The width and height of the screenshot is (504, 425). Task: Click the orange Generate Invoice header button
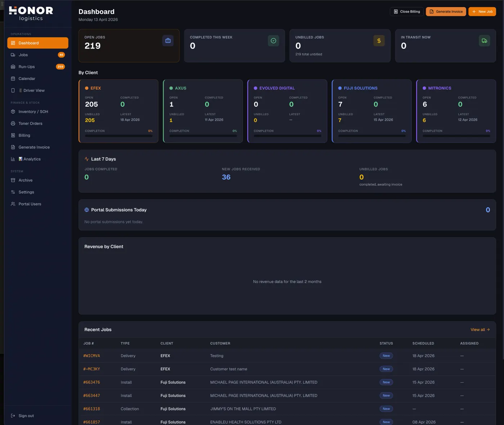[446, 12]
